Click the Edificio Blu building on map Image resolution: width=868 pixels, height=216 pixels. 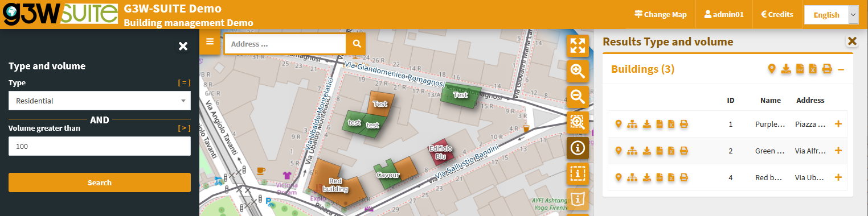click(441, 152)
